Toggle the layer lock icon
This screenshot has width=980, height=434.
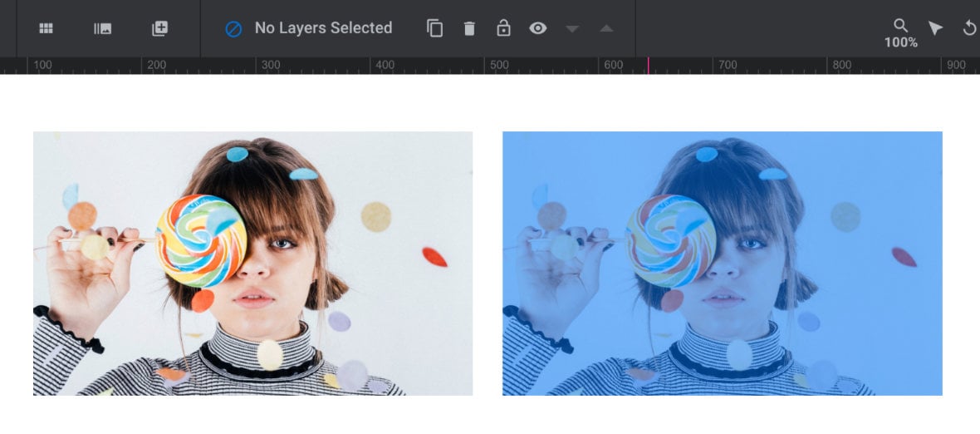coord(503,28)
